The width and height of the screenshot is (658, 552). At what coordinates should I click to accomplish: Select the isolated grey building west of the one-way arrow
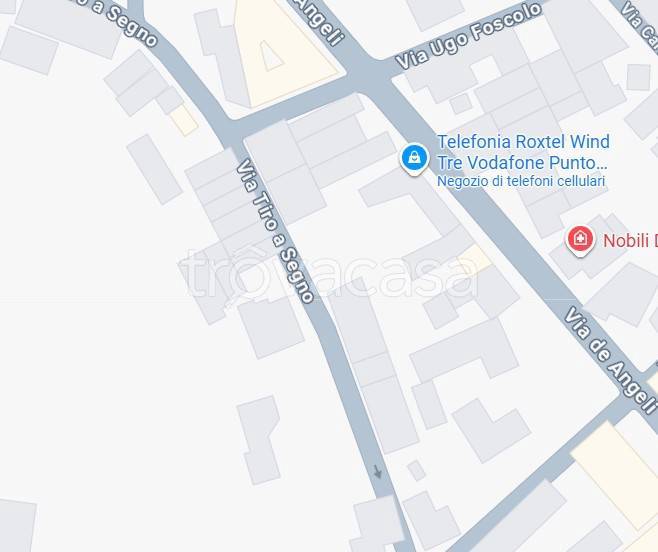(x=260, y=440)
